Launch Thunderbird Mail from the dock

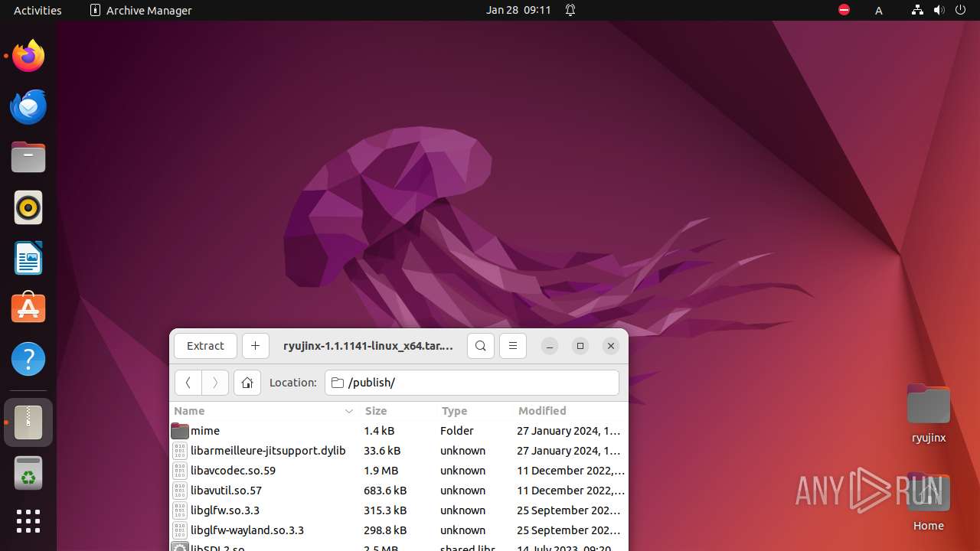(28, 106)
